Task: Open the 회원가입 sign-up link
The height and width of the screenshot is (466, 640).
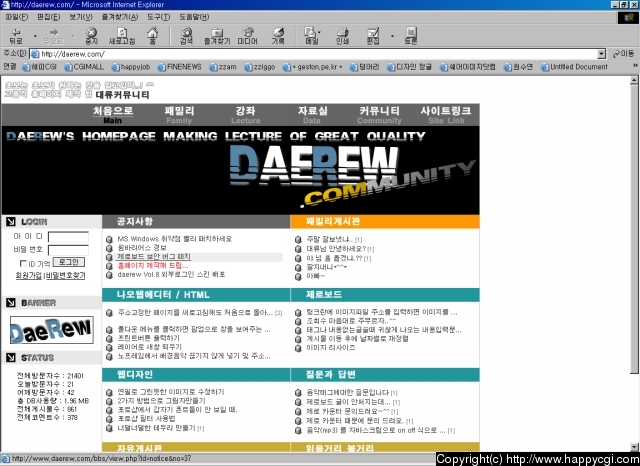Action: coord(29,275)
